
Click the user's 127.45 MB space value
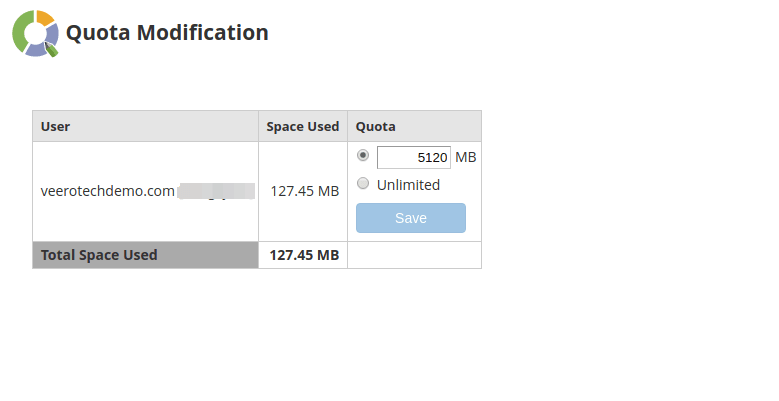pyautogui.click(x=304, y=191)
